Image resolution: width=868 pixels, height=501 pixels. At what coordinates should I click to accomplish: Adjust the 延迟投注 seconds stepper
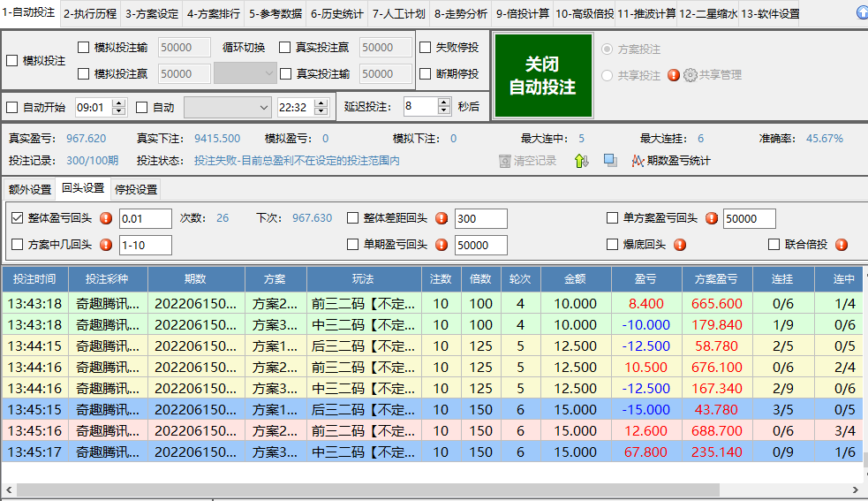click(444, 106)
